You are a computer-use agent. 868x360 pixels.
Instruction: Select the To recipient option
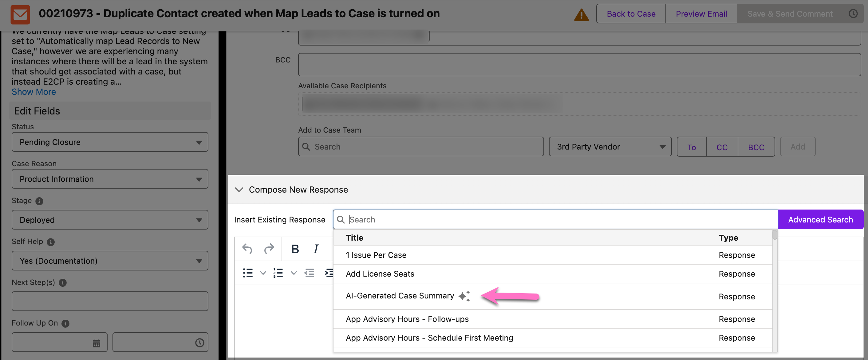pos(692,147)
